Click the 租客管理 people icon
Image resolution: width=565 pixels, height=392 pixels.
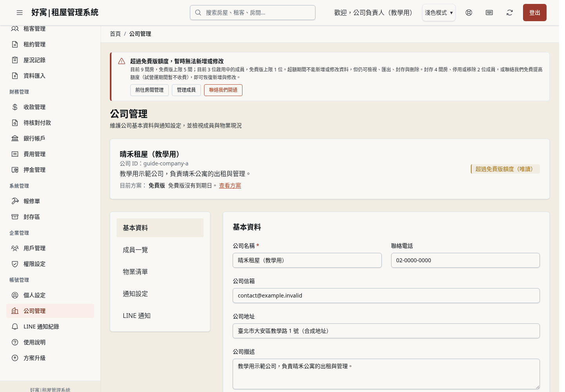coord(15,29)
